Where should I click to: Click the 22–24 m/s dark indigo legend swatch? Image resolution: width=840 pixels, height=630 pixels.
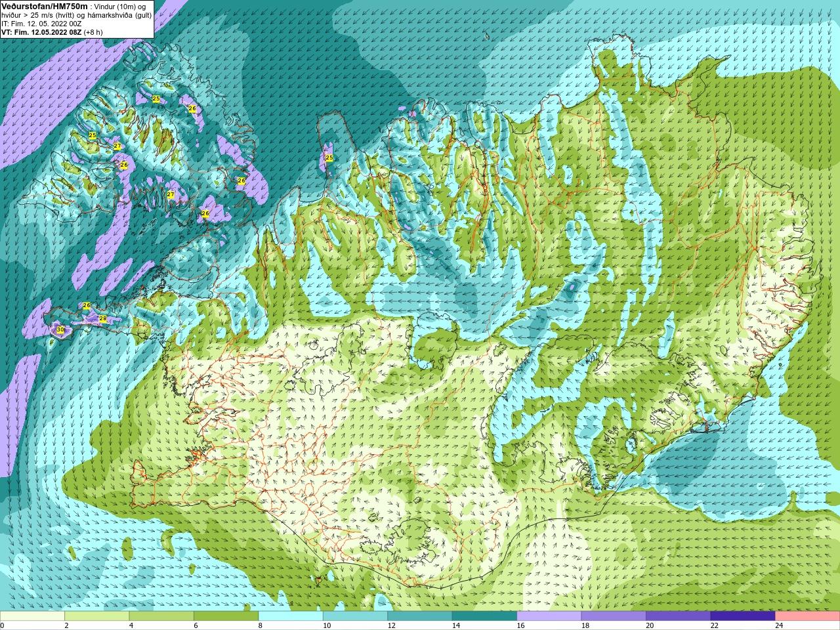(743, 616)
